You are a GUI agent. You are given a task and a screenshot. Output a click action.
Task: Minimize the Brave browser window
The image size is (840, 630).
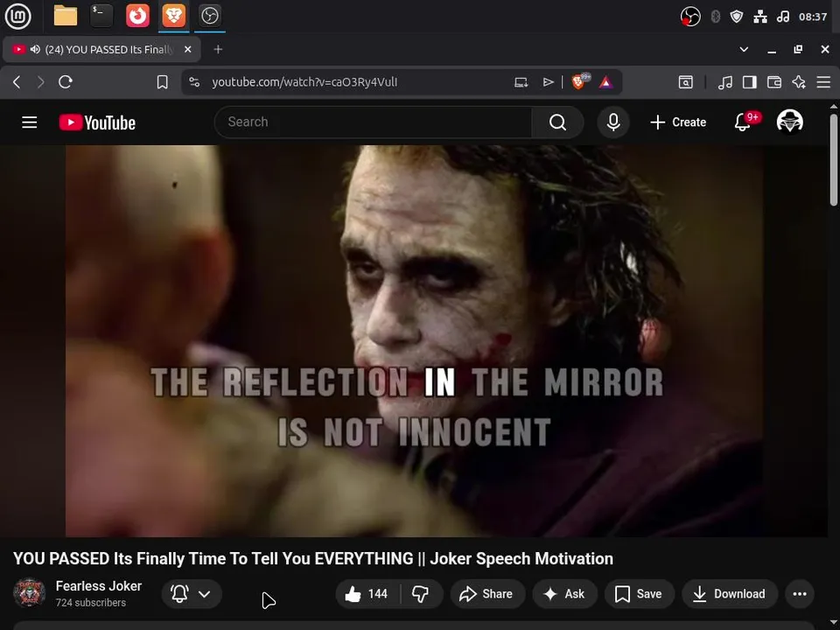(772, 49)
